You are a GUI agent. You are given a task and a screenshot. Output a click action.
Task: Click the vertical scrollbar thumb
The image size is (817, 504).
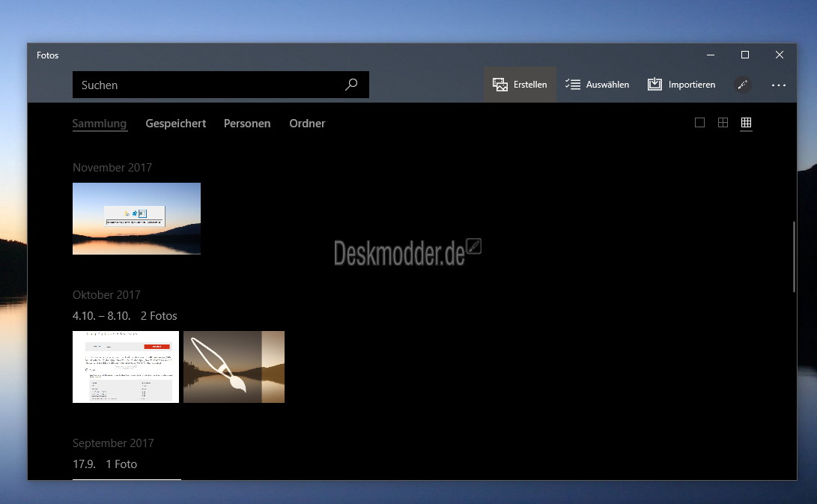coord(794,257)
